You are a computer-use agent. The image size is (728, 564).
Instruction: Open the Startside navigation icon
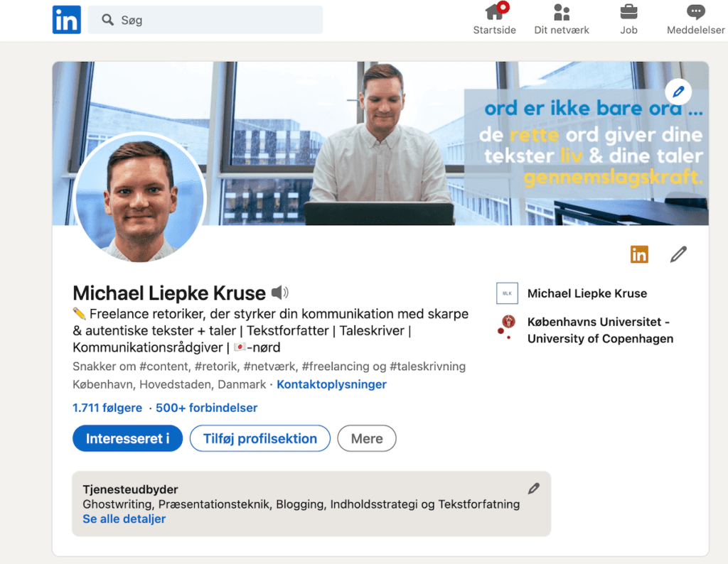click(494, 13)
